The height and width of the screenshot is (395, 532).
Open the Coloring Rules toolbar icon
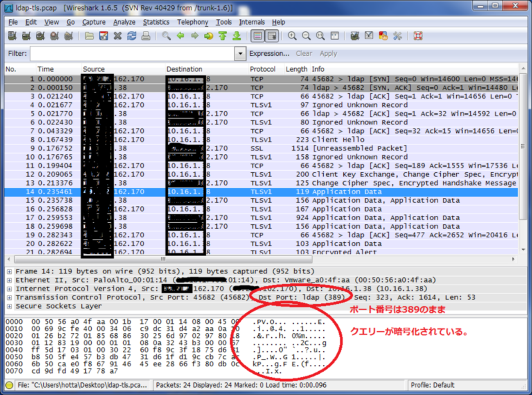pos(383,36)
